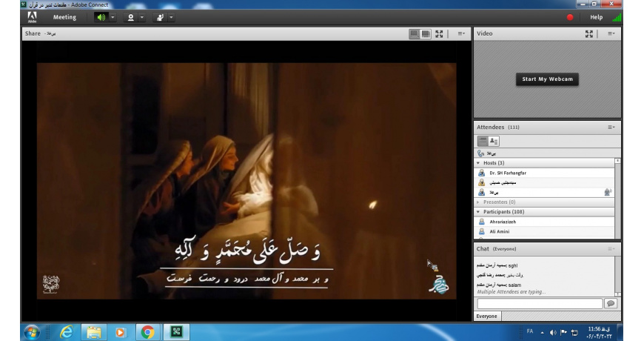Switch Share pod to scroll view icon

click(426, 34)
